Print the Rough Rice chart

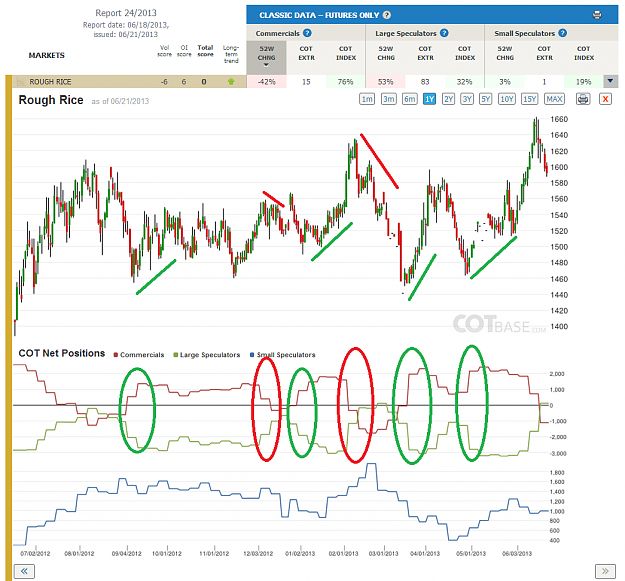[583, 99]
